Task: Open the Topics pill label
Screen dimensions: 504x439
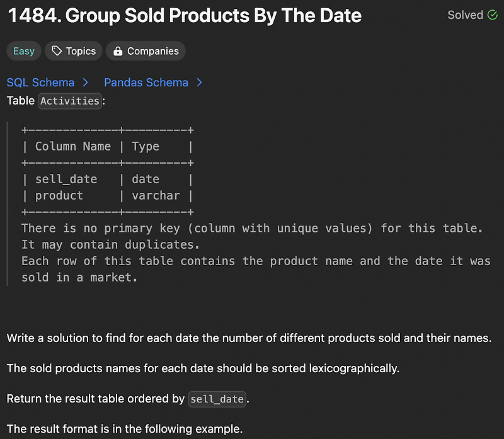Action: (81, 51)
